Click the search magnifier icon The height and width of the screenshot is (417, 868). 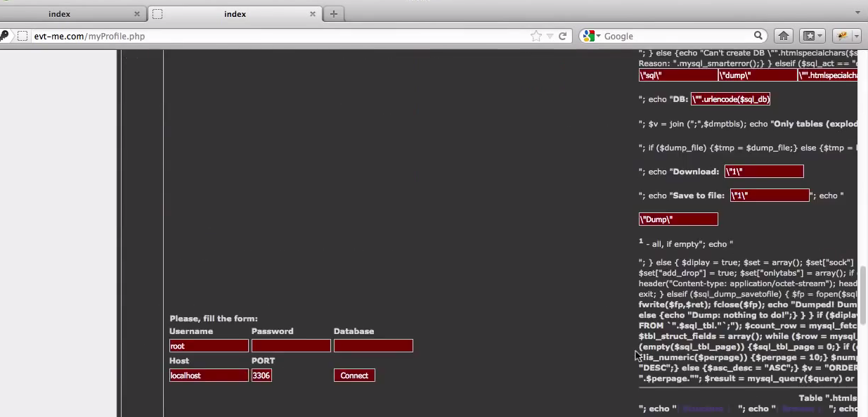(758, 36)
